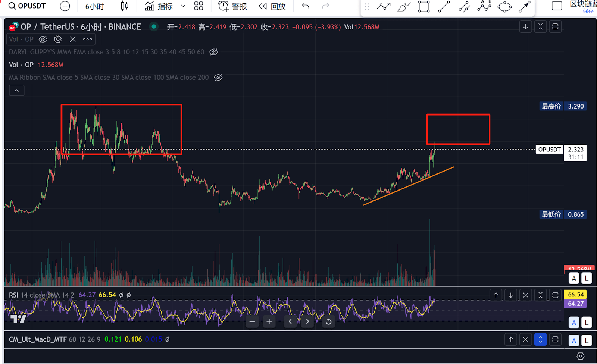This screenshot has height=364, width=597.
Task: Toggle auto scale A on main chart
Action: pyautogui.click(x=574, y=278)
